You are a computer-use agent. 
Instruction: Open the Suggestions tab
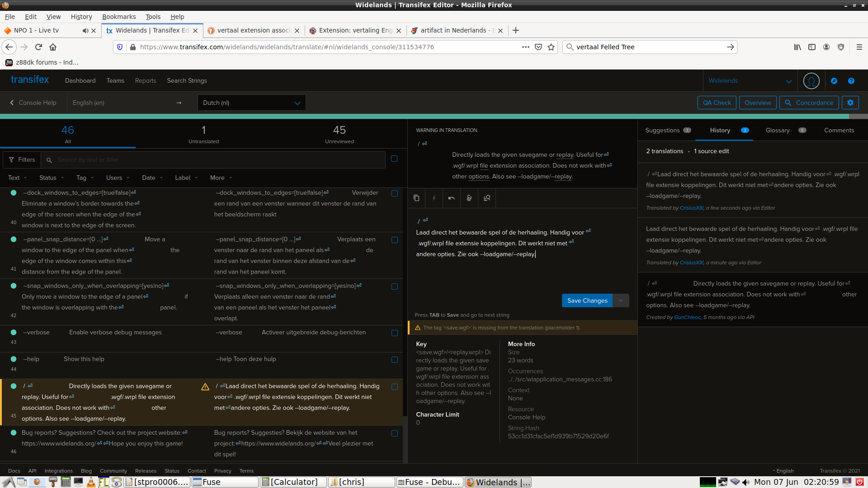click(662, 130)
